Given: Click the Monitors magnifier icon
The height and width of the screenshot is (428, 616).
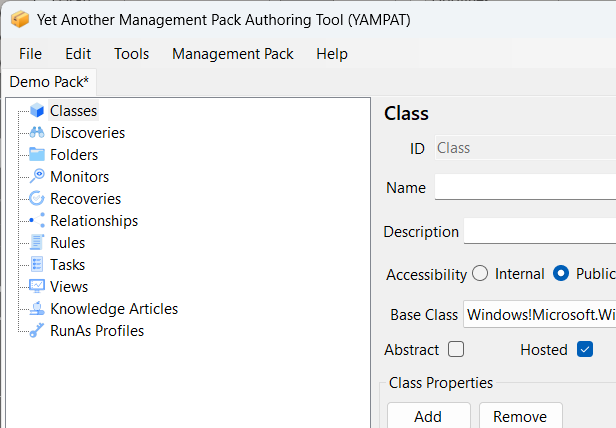Looking at the screenshot, I should 37,177.
